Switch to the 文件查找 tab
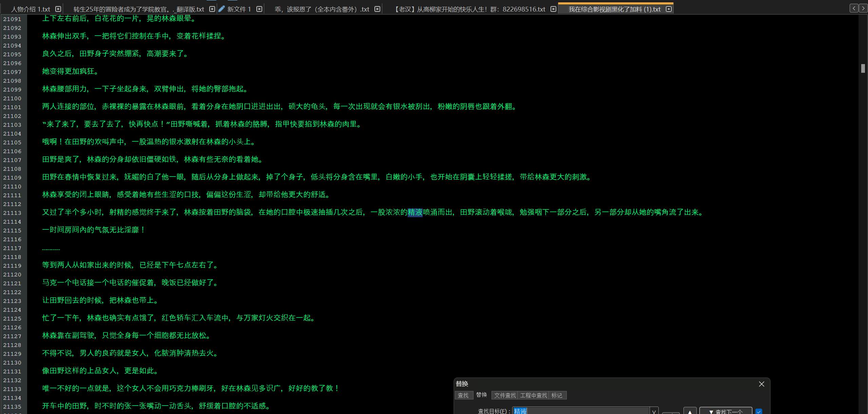This screenshot has width=868, height=414. 505,395
